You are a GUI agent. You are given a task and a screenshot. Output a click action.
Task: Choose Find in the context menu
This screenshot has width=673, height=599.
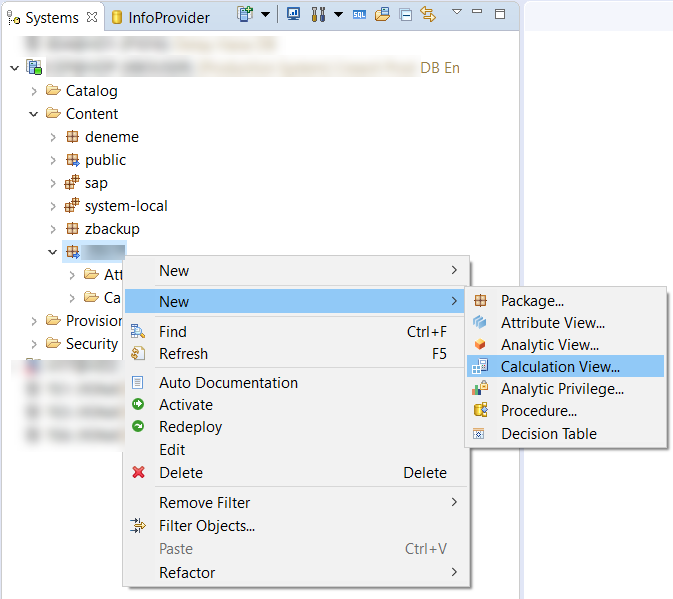tap(295, 332)
